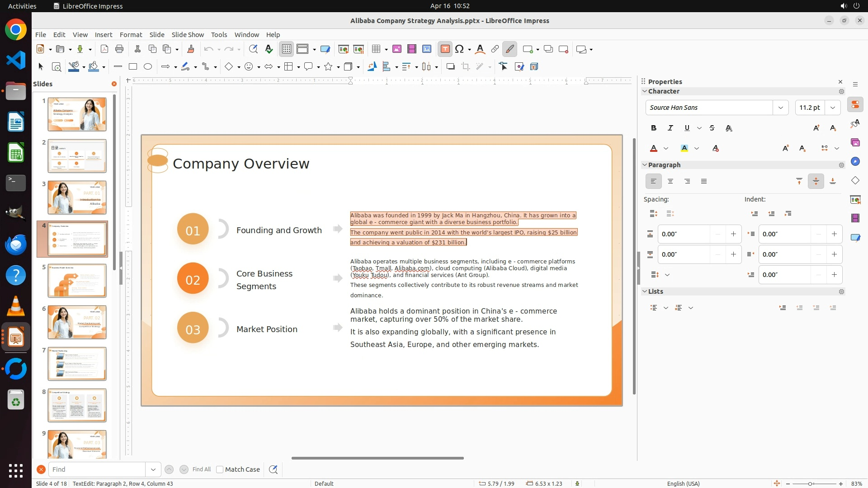The height and width of the screenshot is (488, 868).
Task: Click the Insert Table icon
Action: pos(376,49)
